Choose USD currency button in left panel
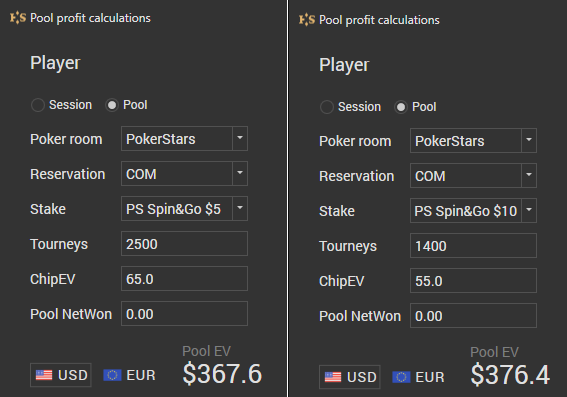 click(61, 375)
